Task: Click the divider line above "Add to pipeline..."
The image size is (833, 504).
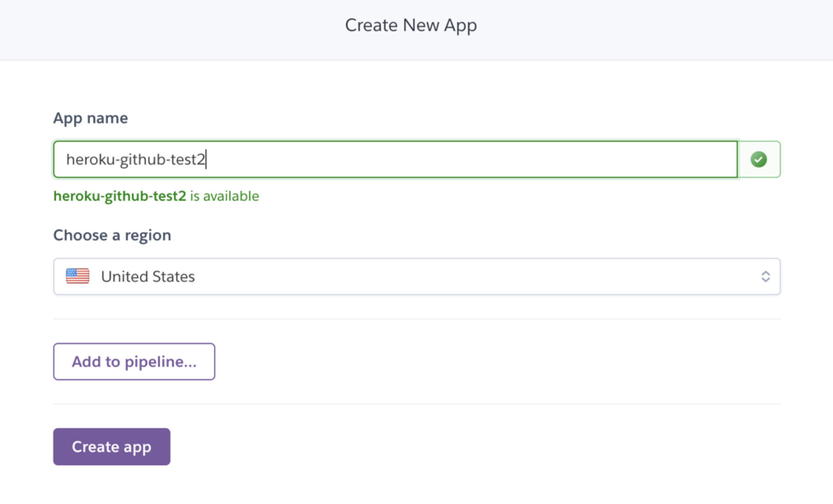Action: 416,319
